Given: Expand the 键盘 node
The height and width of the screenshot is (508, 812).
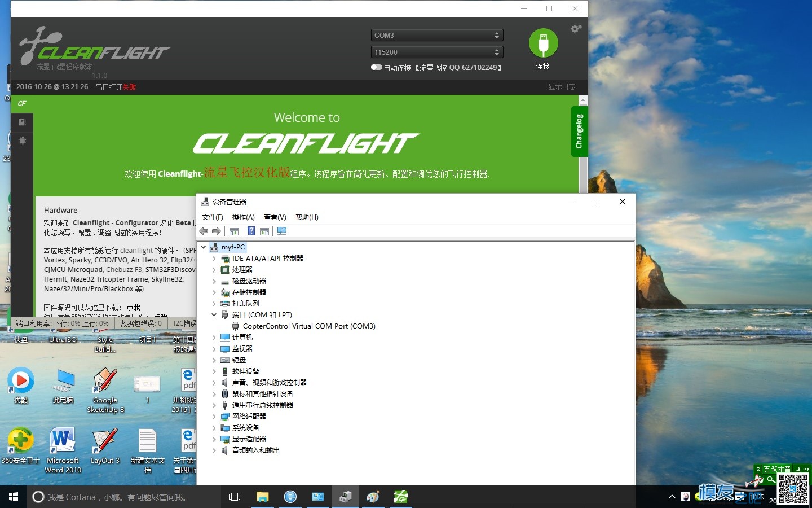Looking at the screenshot, I should point(214,360).
